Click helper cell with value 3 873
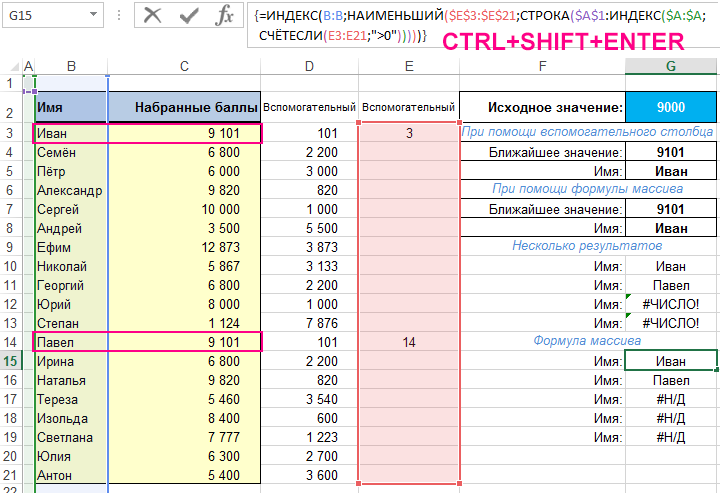720x493 pixels. (x=309, y=247)
